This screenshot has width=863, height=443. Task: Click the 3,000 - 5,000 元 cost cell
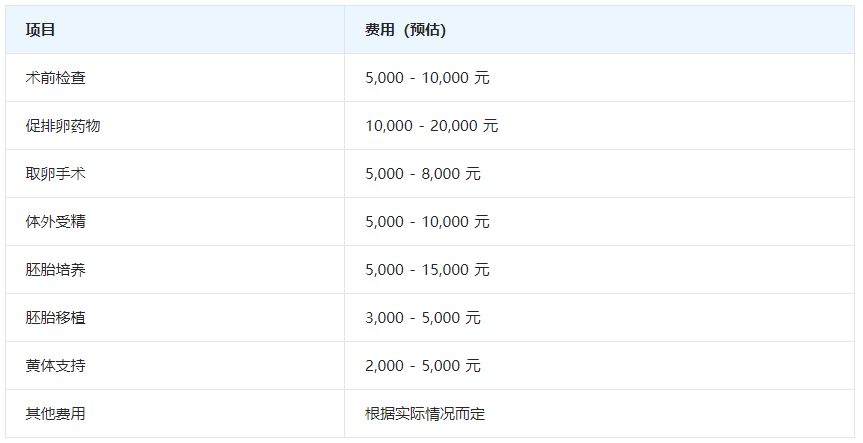click(423, 318)
